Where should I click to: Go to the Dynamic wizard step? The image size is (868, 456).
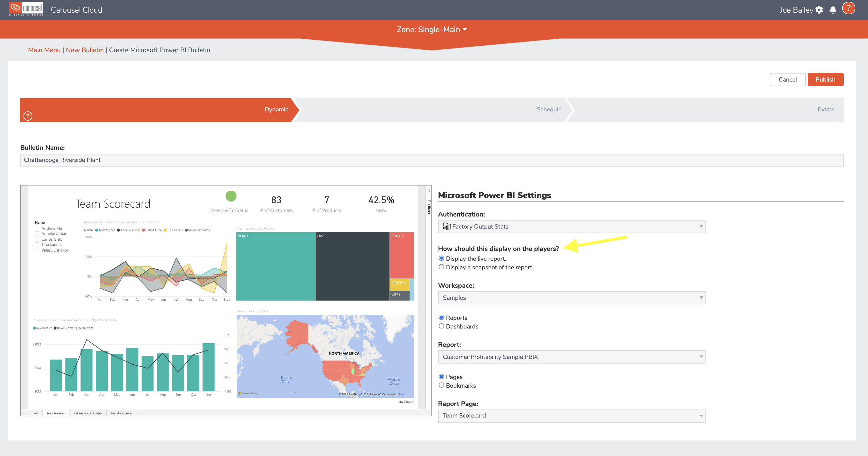click(x=159, y=110)
